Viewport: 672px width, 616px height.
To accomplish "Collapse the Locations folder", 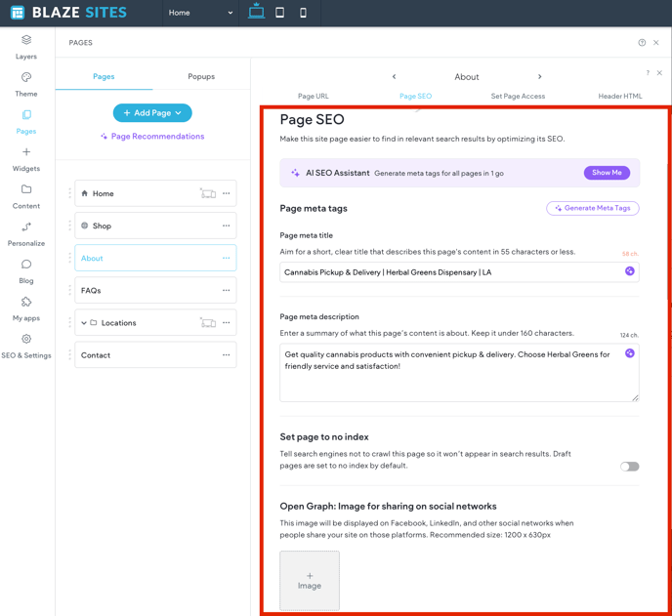I will 84,323.
